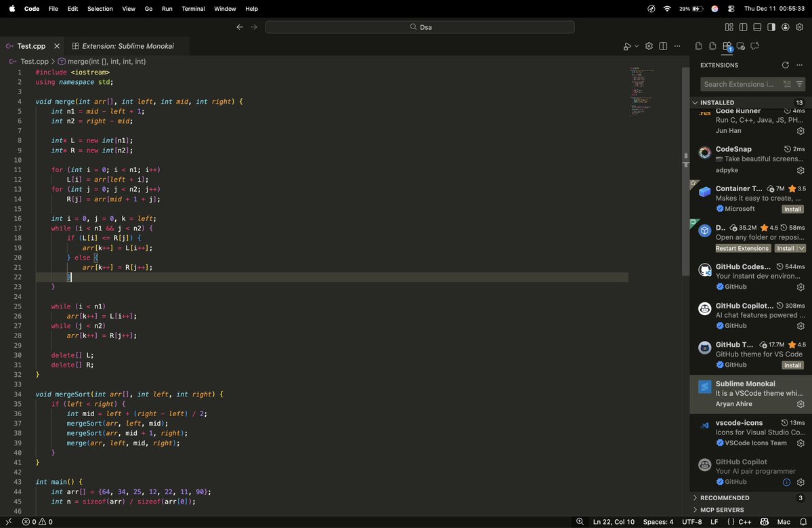Open the run button dropdown arrow
This screenshot has width=812, height=528.
[636, 46]
